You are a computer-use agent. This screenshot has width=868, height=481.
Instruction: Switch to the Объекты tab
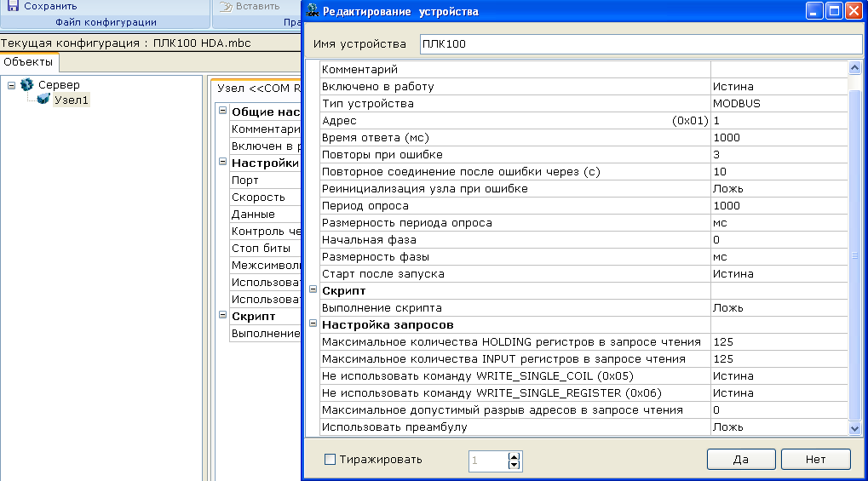[29, 62]
